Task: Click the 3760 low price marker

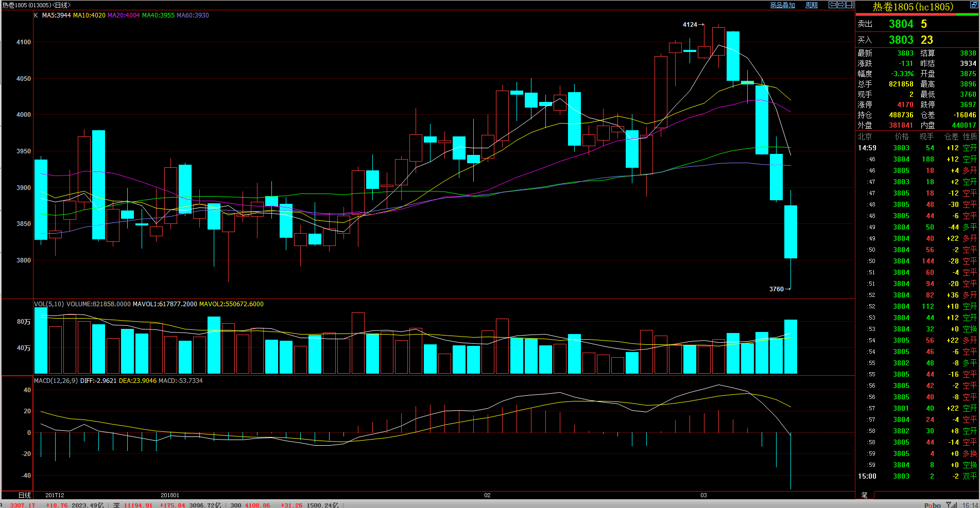Action: [x=777, y=289]
